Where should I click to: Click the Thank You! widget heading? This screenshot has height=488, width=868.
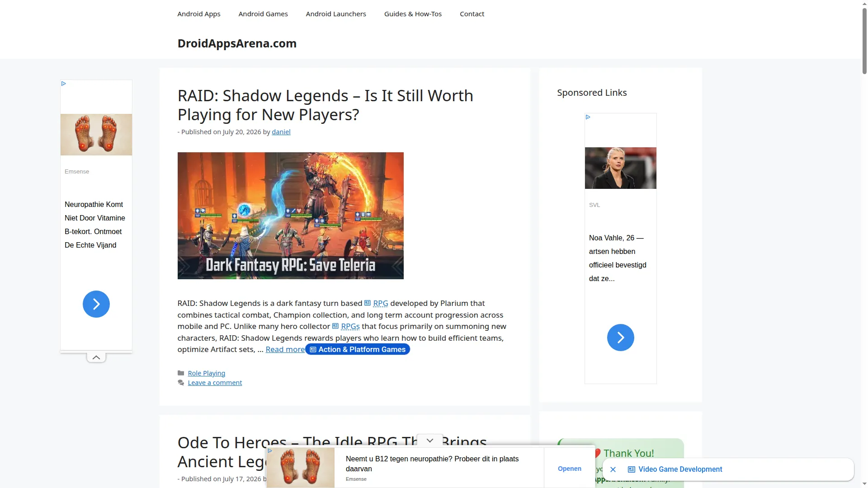pos(628,453)
